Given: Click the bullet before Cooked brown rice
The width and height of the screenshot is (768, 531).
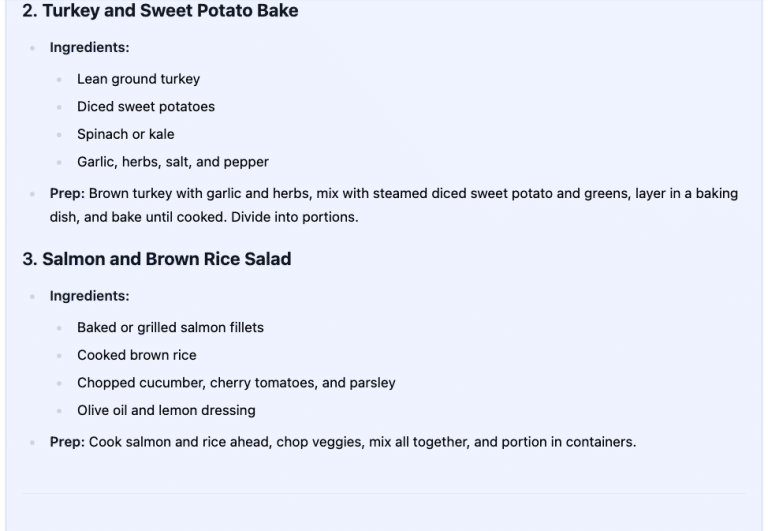Looking at the screenshot, I should click(x=60, y=356).
